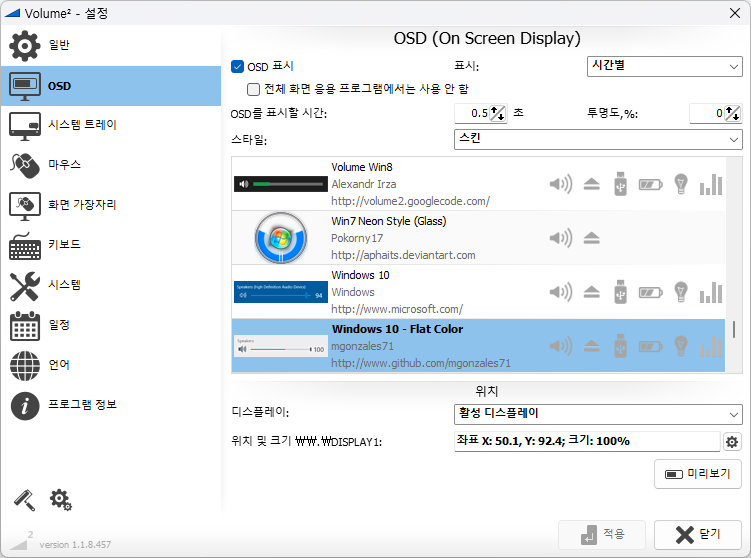
Task: Click the OSD display time field showing 0.5
Action: (x=472, y=114)
